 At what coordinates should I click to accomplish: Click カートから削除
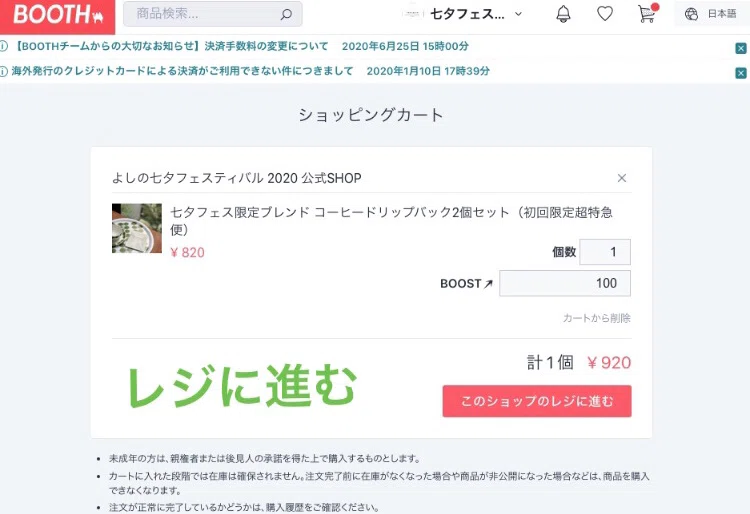596,318
